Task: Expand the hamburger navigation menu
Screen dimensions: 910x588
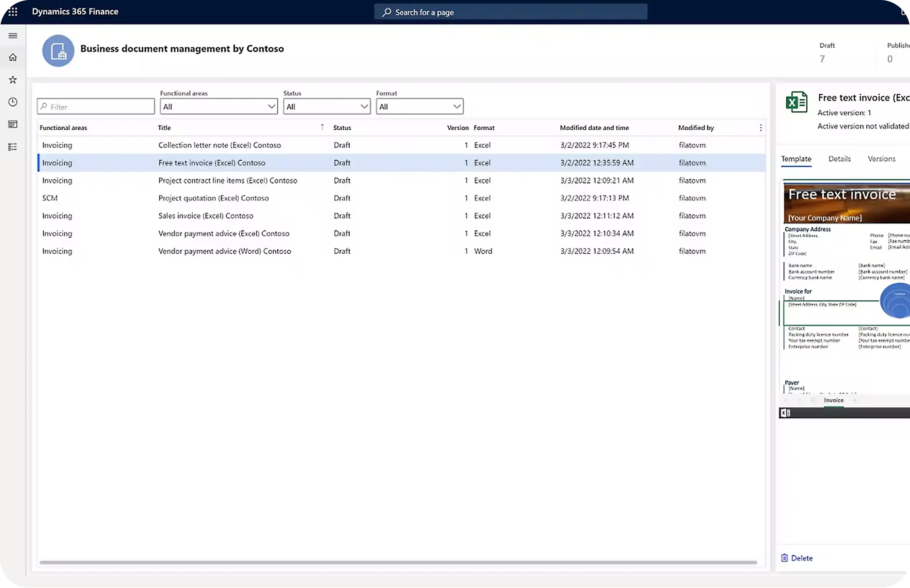Action: coord(12,36)
